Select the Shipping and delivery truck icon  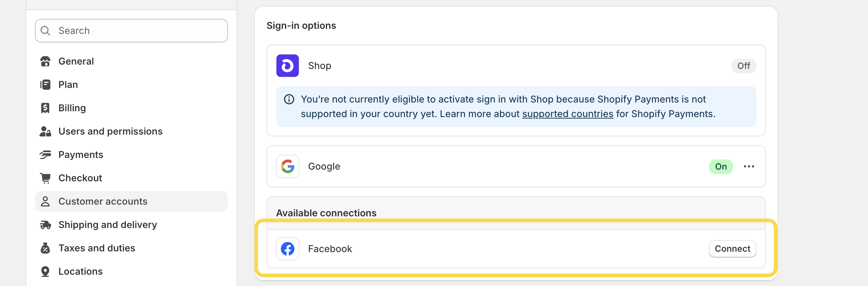[x=45, y=224]
